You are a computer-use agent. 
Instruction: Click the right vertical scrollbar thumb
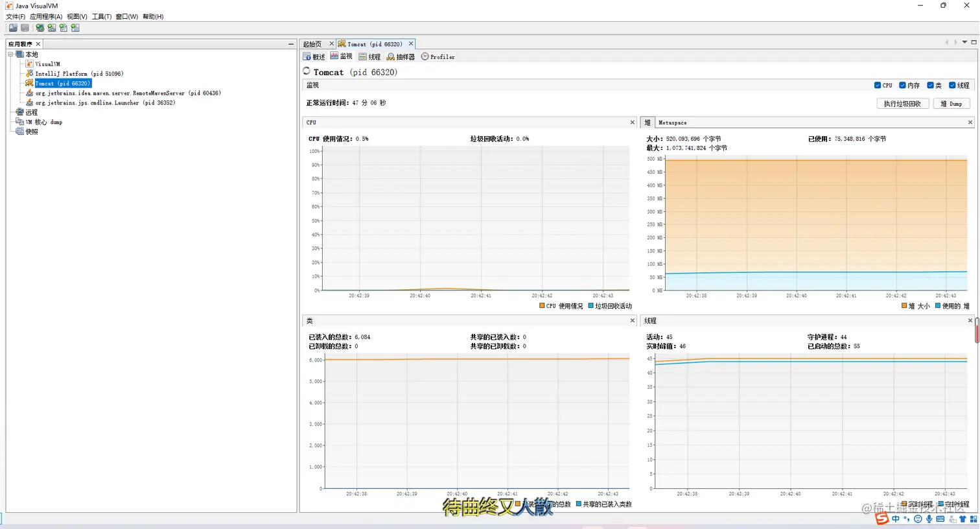[977, 331]
